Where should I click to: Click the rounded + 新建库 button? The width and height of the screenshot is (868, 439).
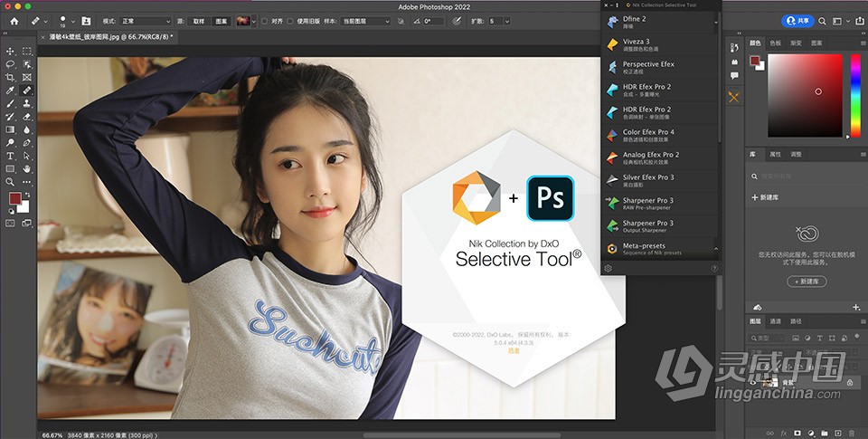[x=807, y=282]
